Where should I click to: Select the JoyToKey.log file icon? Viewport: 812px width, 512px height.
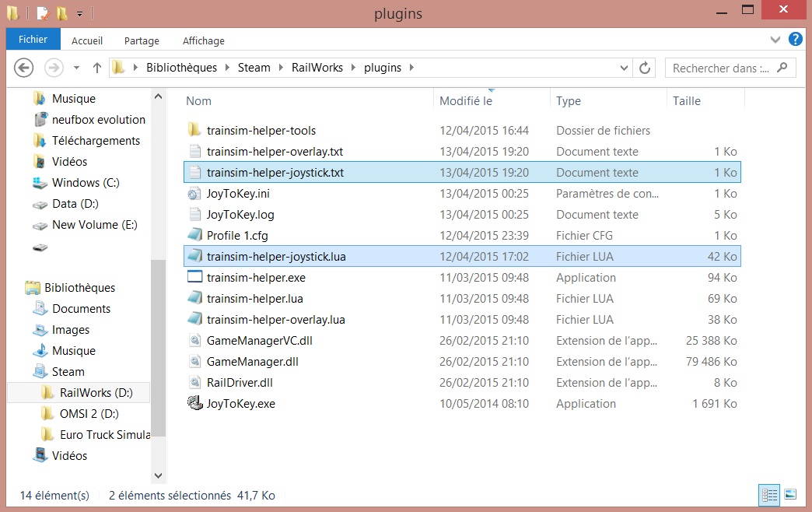194,214
